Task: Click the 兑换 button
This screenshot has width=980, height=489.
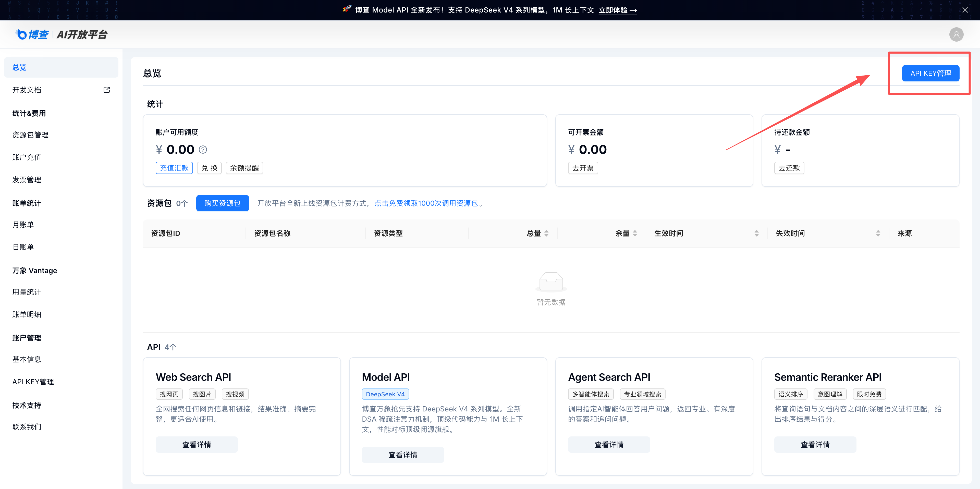Action: [x=209, y=168]
